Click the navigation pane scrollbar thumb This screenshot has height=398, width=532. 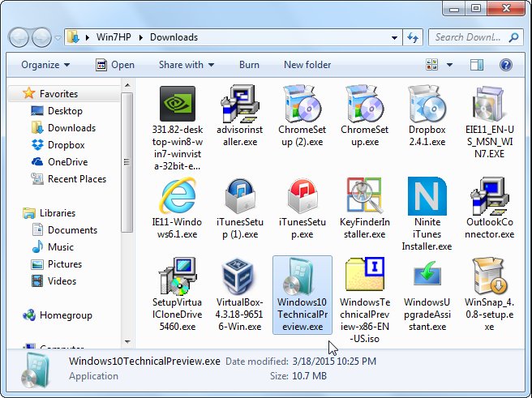(127, 162)
